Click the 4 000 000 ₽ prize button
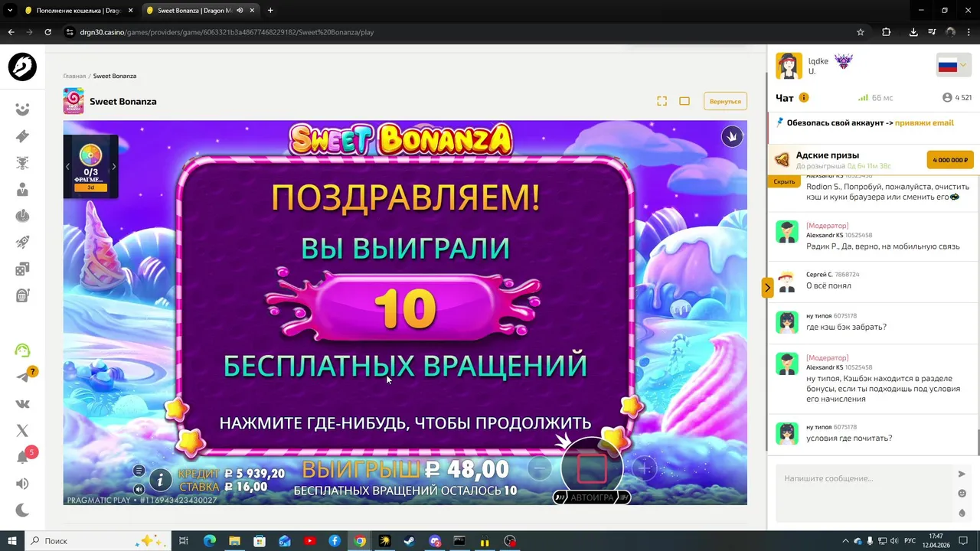The height and width of the screenshot is (551, 980). click(950, 160)
